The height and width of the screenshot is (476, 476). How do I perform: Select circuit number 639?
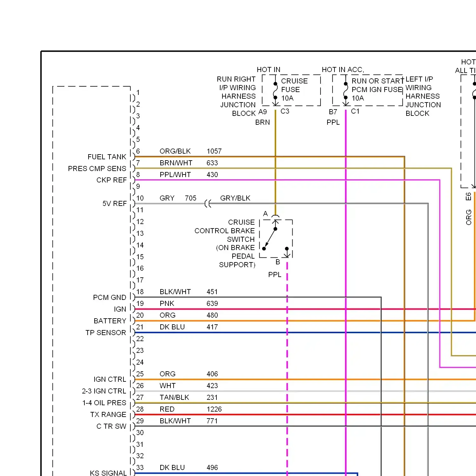[x=212, y=303]
